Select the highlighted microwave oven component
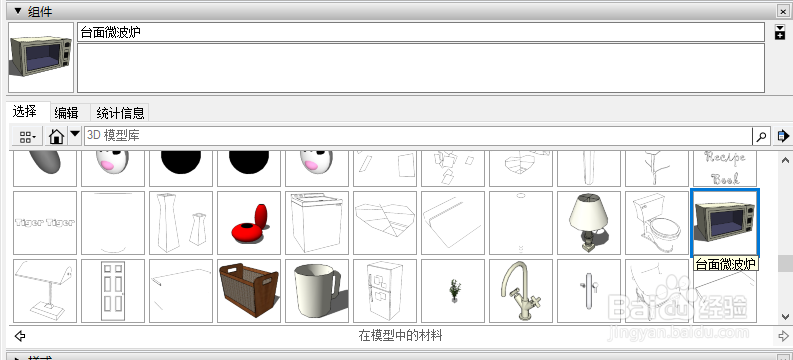Viewport: 793px width, 360px height. point(725,222)
